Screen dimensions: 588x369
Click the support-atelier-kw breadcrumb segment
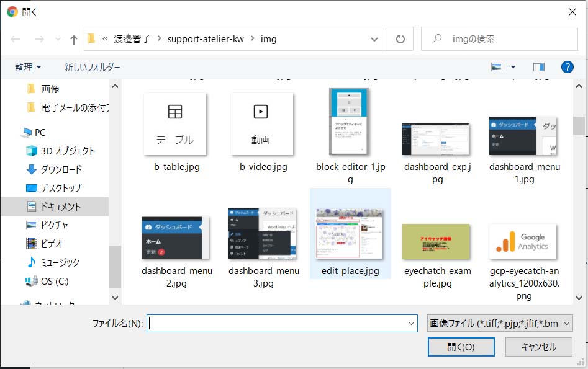(205, 39)
